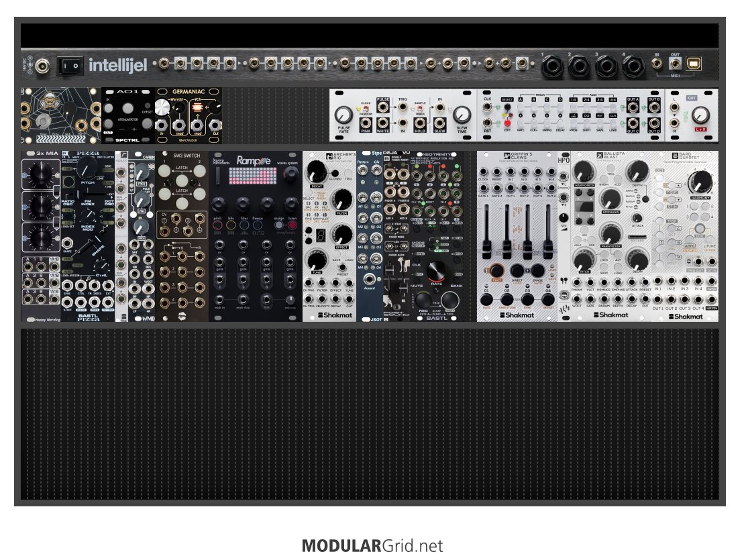Image resolution: width=746 pixels, height=560 pixels.
Task: Click the red Rample listen button
Action: pos(292,225)
